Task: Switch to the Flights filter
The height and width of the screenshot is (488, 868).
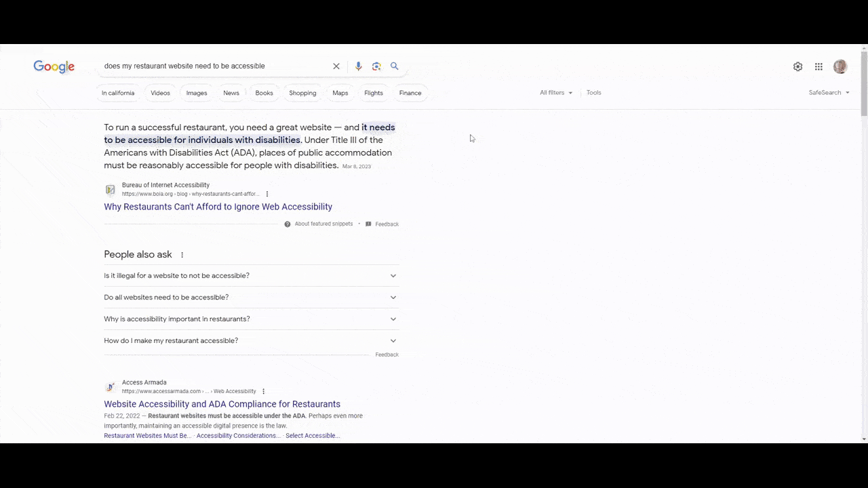Action: click(374, 93)
